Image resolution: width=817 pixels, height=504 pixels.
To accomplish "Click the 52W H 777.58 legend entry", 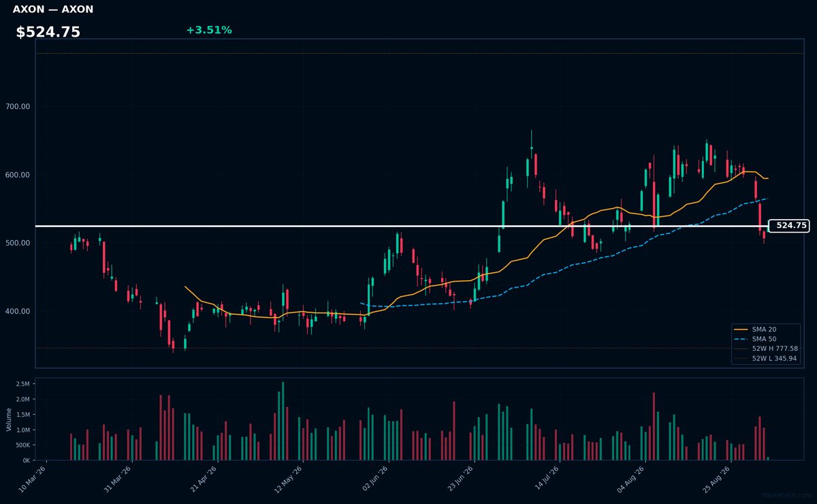I will (x=765, y=348).
